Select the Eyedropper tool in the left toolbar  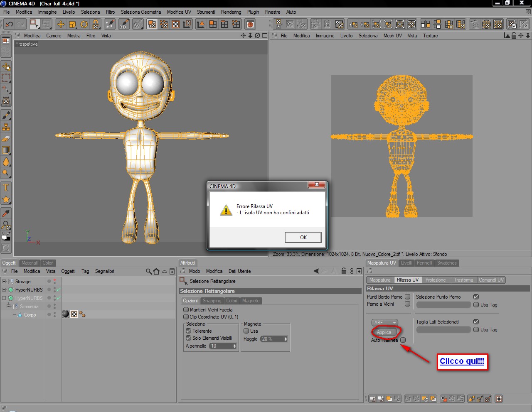point(6,213)
